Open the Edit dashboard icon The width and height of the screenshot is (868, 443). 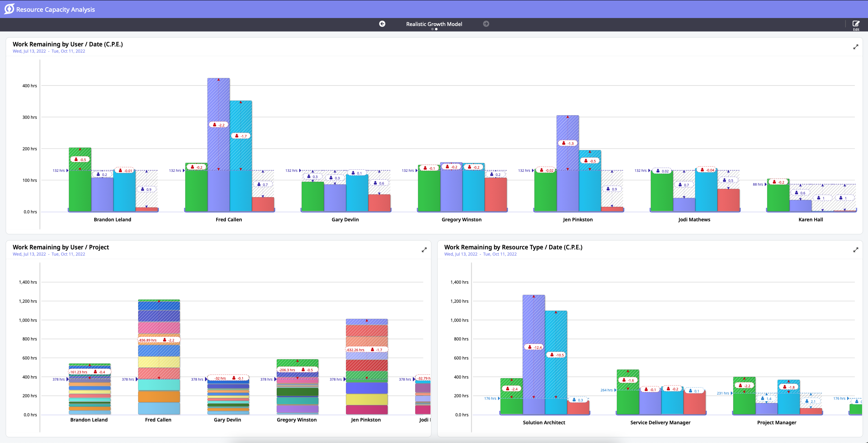[856, 24]
